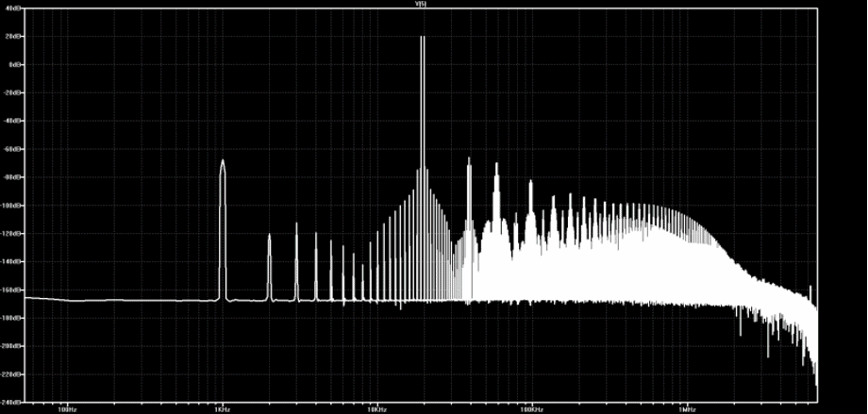Click the -140dB axis label
868x414 pixels.
(x=12, y=262)
